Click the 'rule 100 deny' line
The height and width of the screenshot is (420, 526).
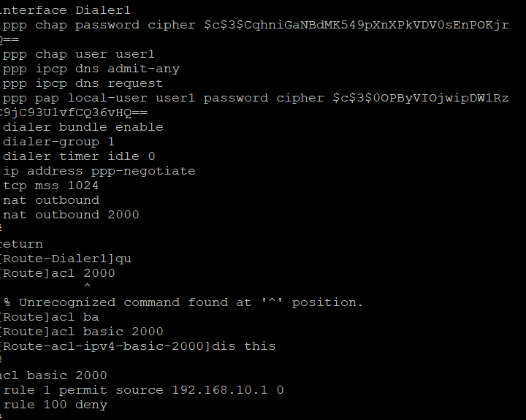click(55, 405)
